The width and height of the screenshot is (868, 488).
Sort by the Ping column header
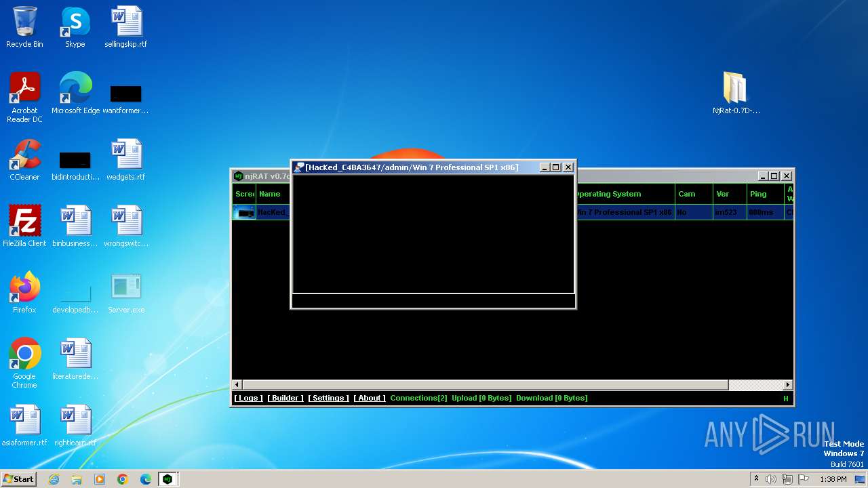(x=765, y=194)
